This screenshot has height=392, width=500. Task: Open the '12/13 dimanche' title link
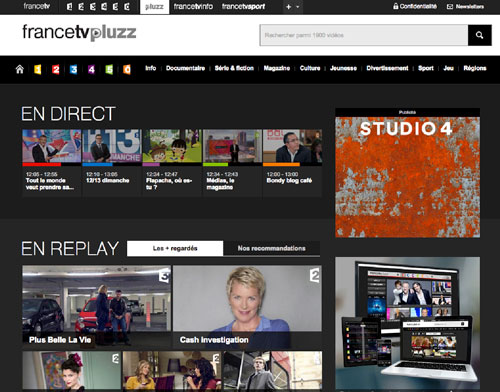pyautogui.click(x=108, y=180)
